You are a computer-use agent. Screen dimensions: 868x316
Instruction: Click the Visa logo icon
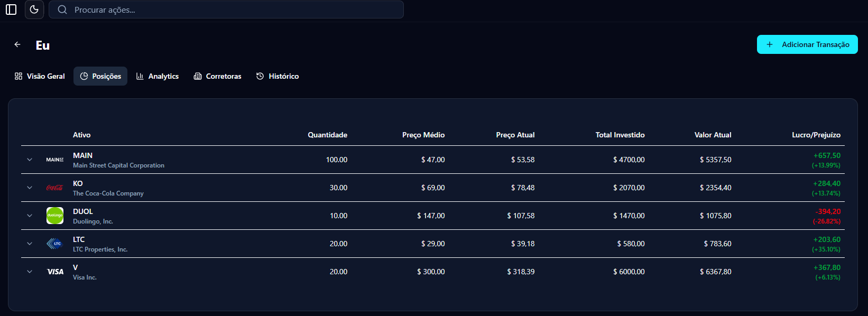click(55, 272)
